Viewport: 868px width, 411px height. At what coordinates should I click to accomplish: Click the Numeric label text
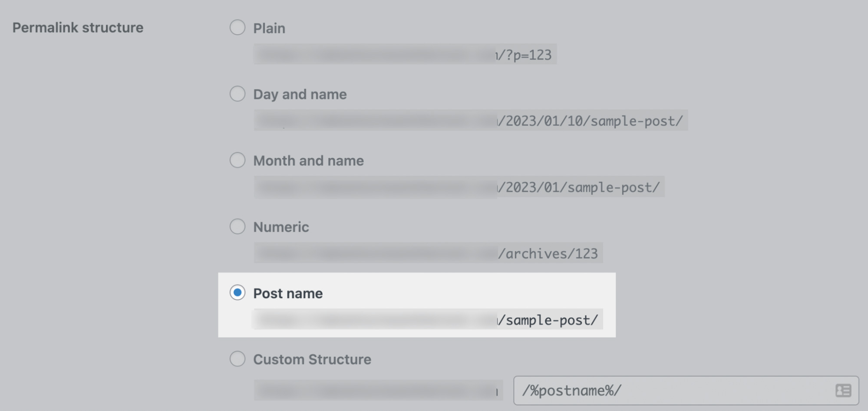coord(281,227)
